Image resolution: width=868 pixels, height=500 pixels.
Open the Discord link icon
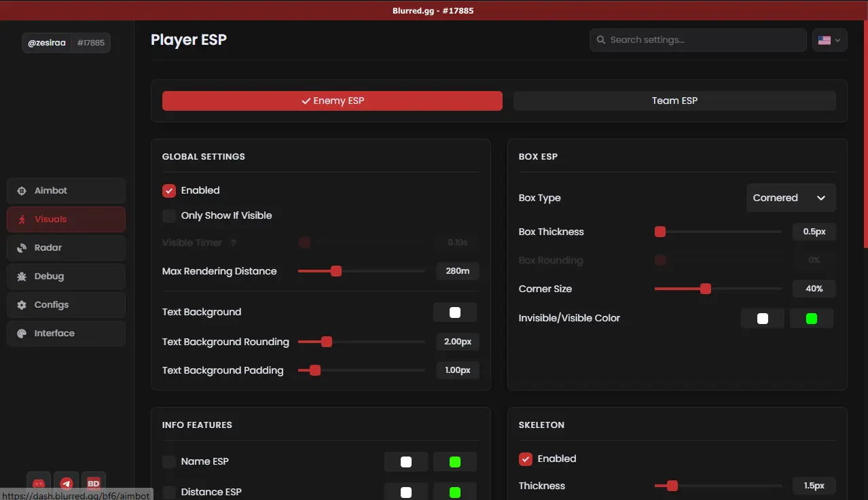pyautogui.click(x=39, y=483)
